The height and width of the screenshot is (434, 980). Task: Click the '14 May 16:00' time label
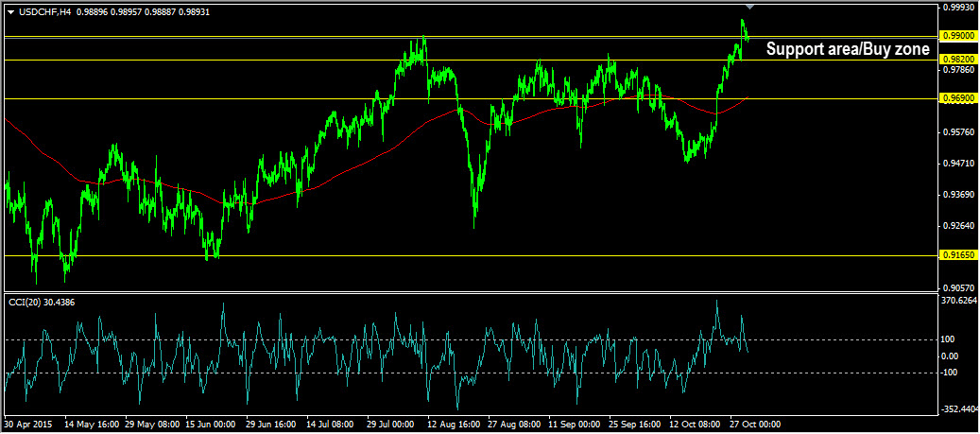coord(92,424)
